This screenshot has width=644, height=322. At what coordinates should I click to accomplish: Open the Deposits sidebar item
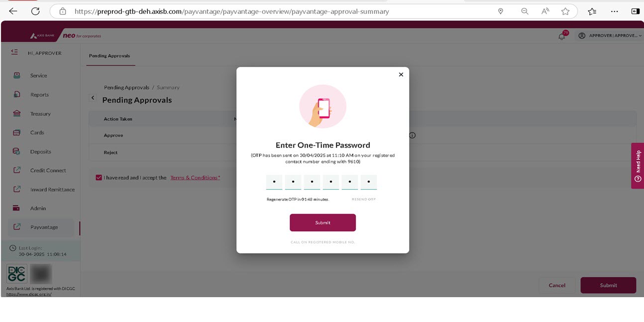[40, 152]
